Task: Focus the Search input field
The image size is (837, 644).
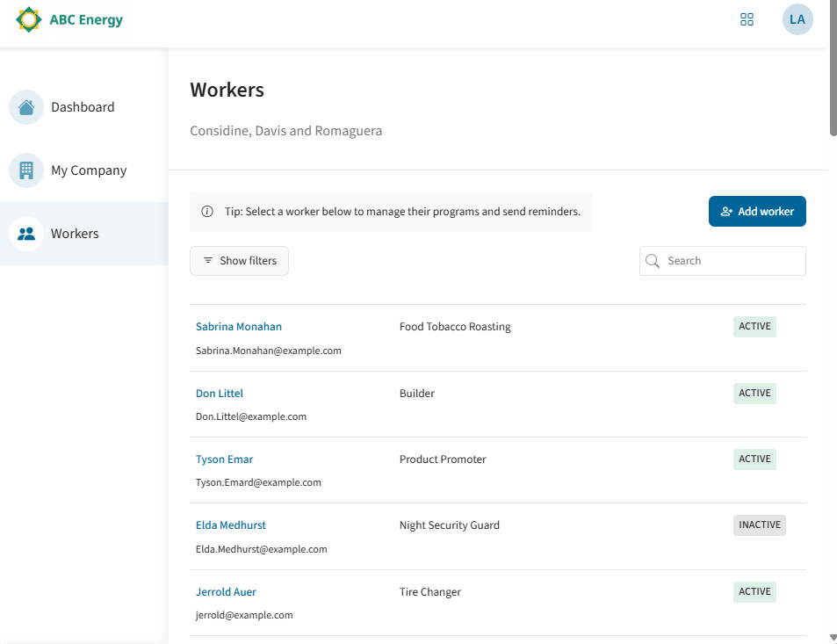Action: [723, 261]
